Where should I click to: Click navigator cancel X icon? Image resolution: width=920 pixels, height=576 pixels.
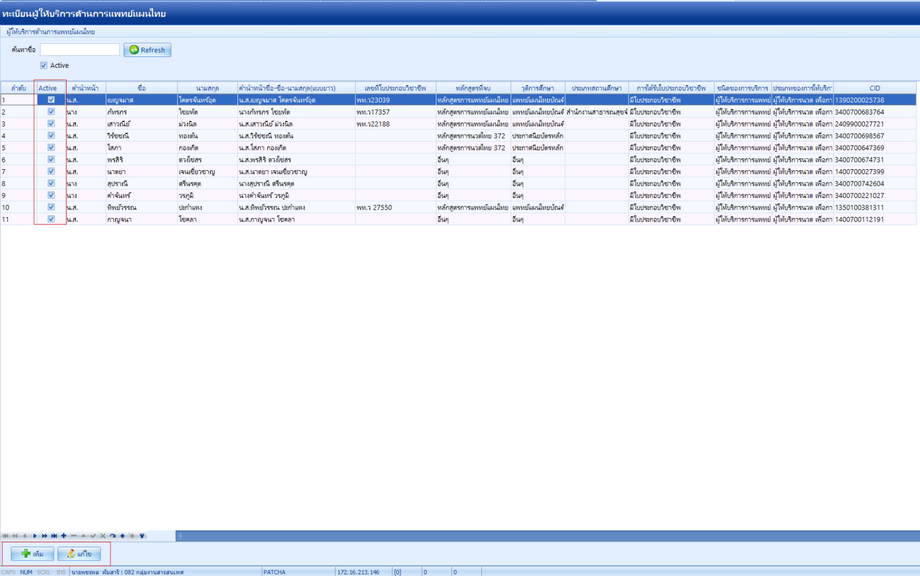click(x=103, y=536)
